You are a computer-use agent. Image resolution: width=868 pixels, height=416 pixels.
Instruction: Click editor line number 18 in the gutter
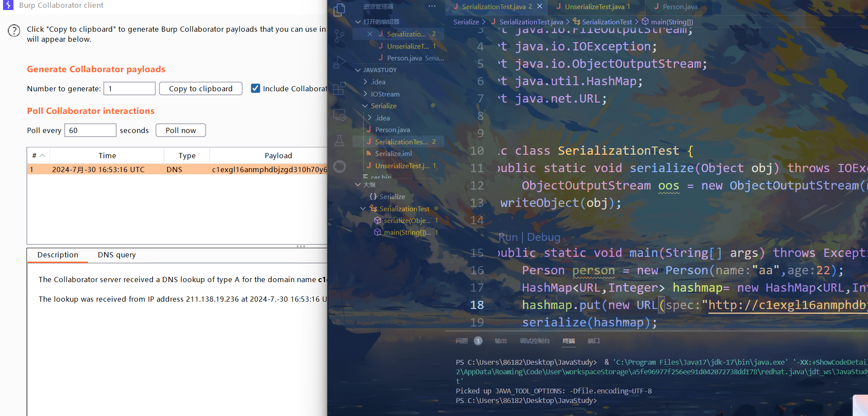tap(477, 305)
